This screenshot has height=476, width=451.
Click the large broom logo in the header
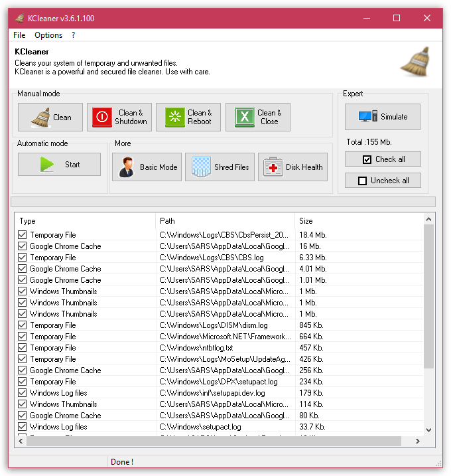coord(415,62)
